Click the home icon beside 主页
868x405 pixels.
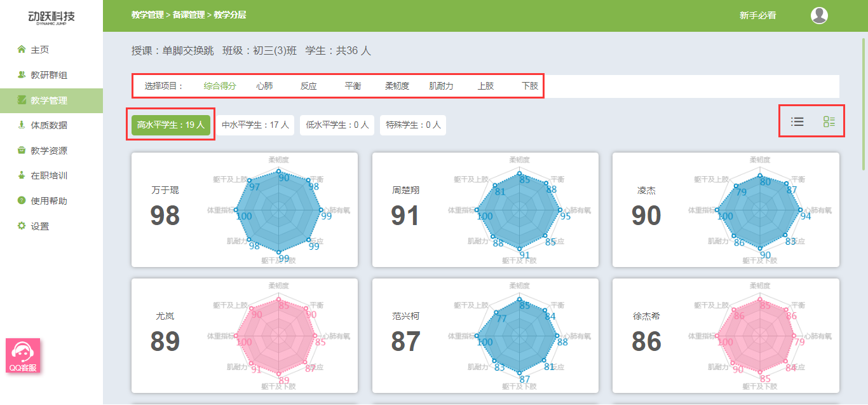(x=22, y=50)
